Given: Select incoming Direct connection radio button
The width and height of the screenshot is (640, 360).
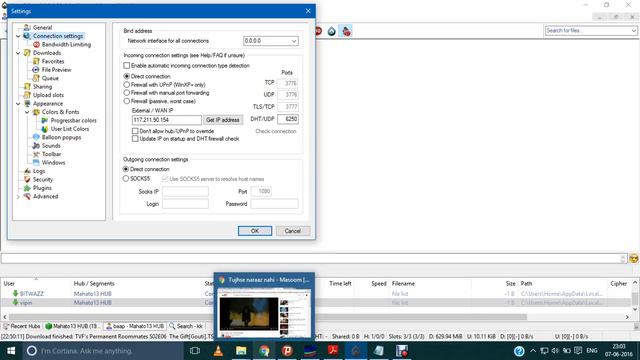Looking at the screenshot, I should [x=127, y=76].
